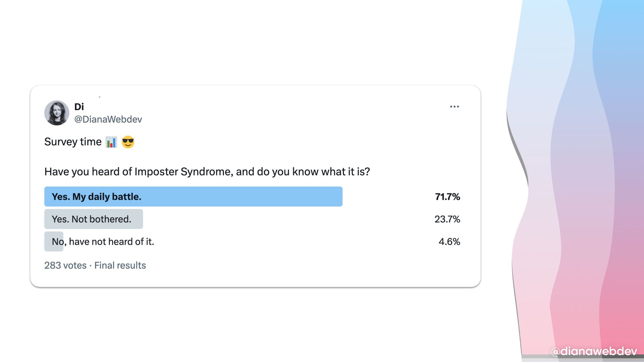Click the "283 votes" count
The image size is (644, 362).
65,265
